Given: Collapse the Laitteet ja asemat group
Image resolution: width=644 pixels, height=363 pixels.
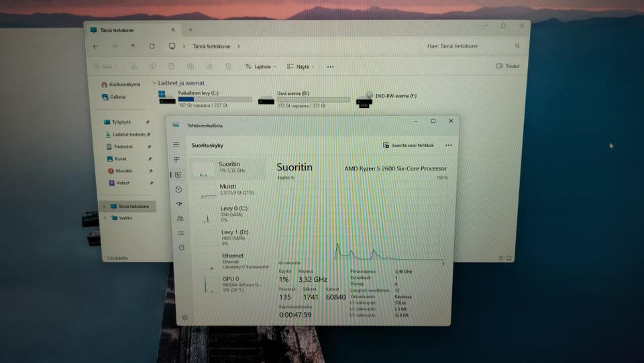Looking at the screenshot, I should point(154,83).
